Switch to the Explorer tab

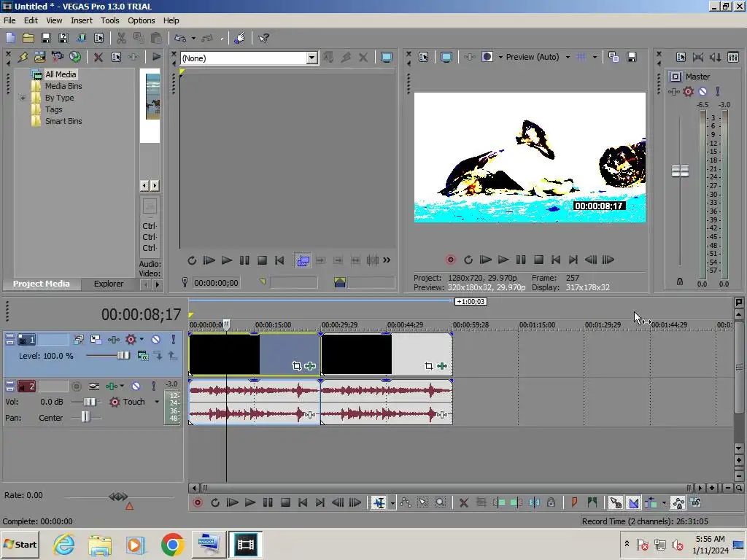point(109,284)
